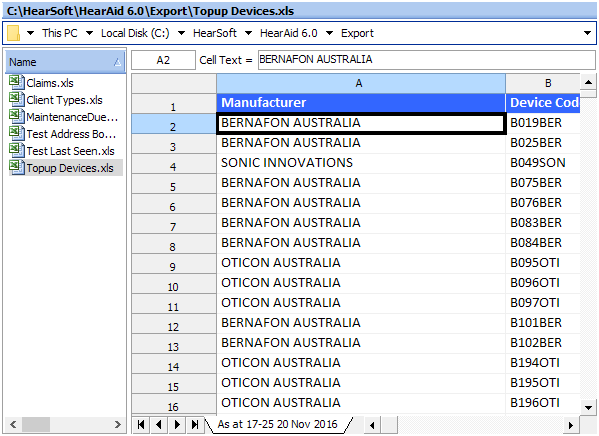The image size is (599, 436).
Task: Select cell B194OTI
Action: [x=543, y=363]
